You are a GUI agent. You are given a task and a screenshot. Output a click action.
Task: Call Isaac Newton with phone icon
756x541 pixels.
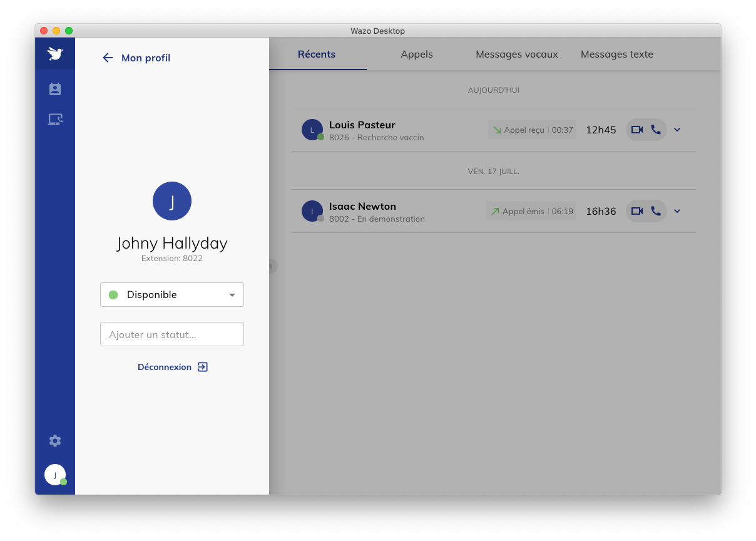pyautogui.click(x=656, y=211)
